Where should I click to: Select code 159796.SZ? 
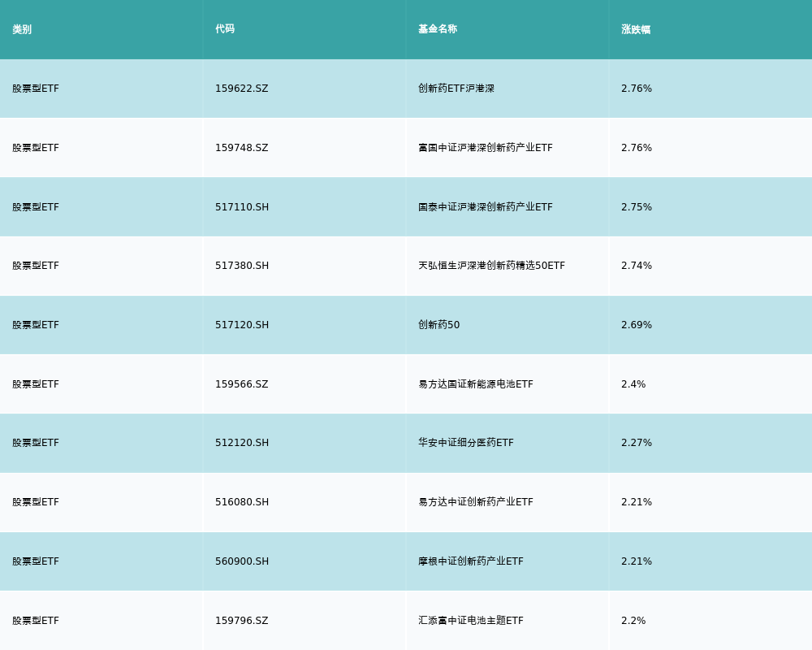pyautogui.click(x=242, y=621)
